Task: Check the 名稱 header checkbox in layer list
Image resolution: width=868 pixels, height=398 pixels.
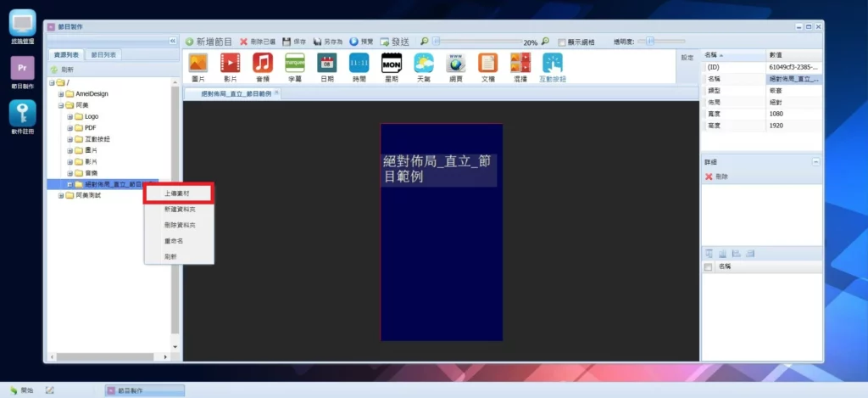Action: (x=709, y=266)
